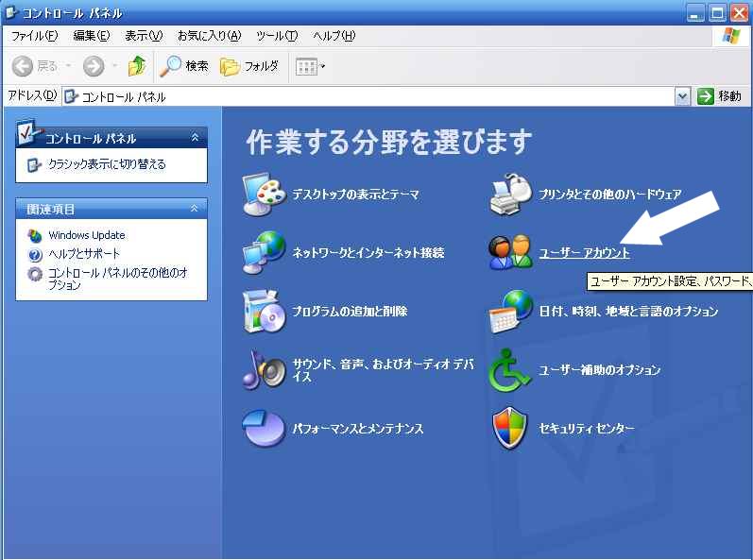Click the Back arrow toolbar button
Viewport: 753px width, 560px height.
click(22, 66)
